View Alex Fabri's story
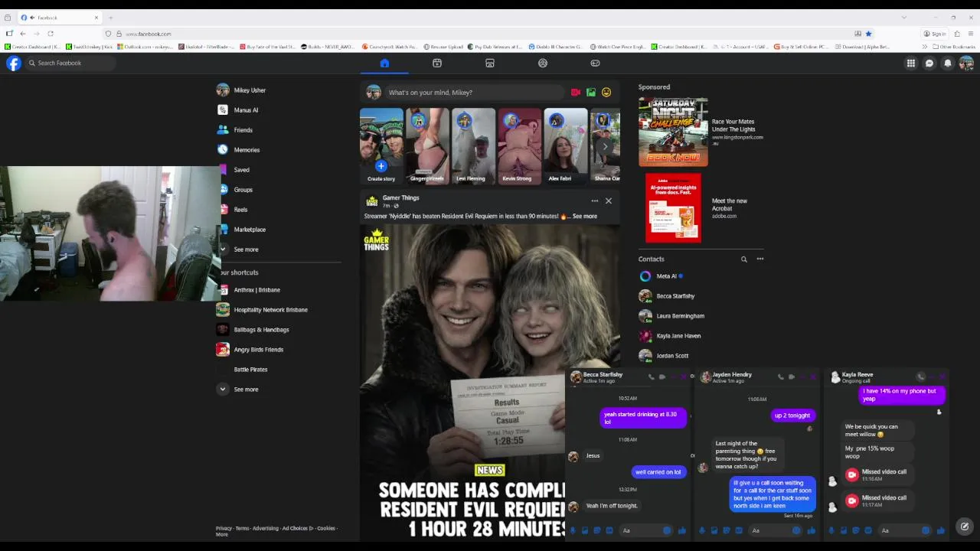This screenshot has width=980, height=551. tap(565, 146)
